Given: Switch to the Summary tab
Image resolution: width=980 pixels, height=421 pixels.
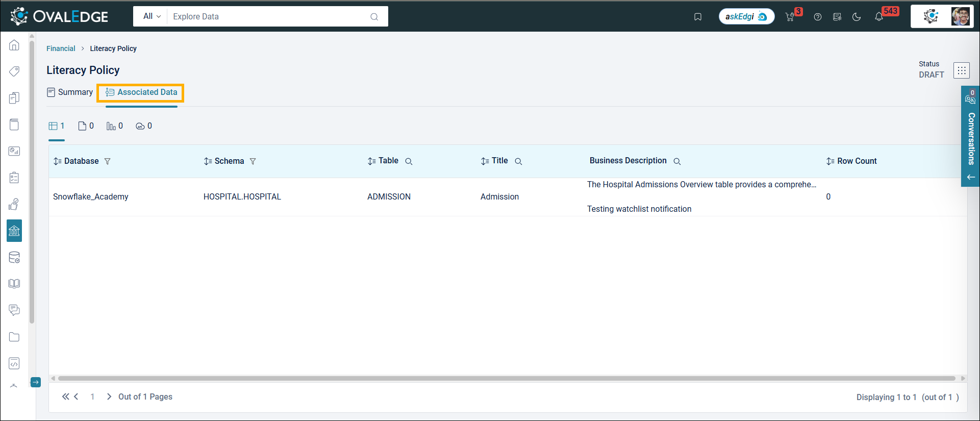Looking at the screenshot, I should (x=70, y=92).
